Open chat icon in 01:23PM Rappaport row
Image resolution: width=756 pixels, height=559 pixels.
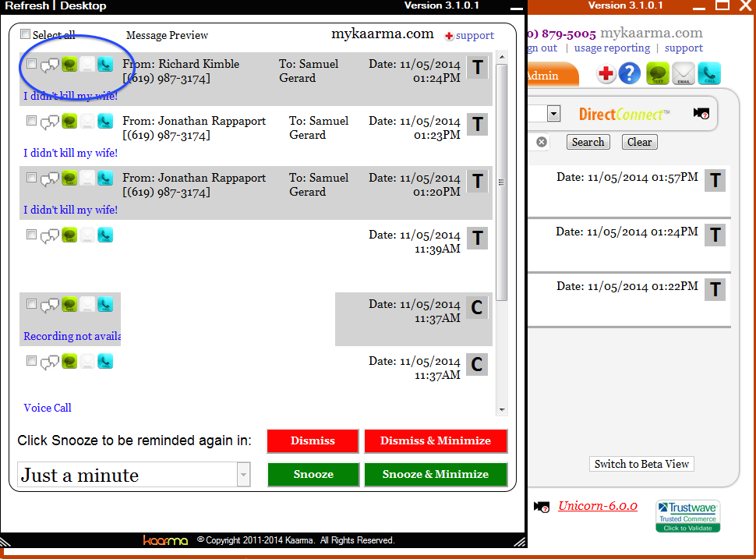[49, 122]
